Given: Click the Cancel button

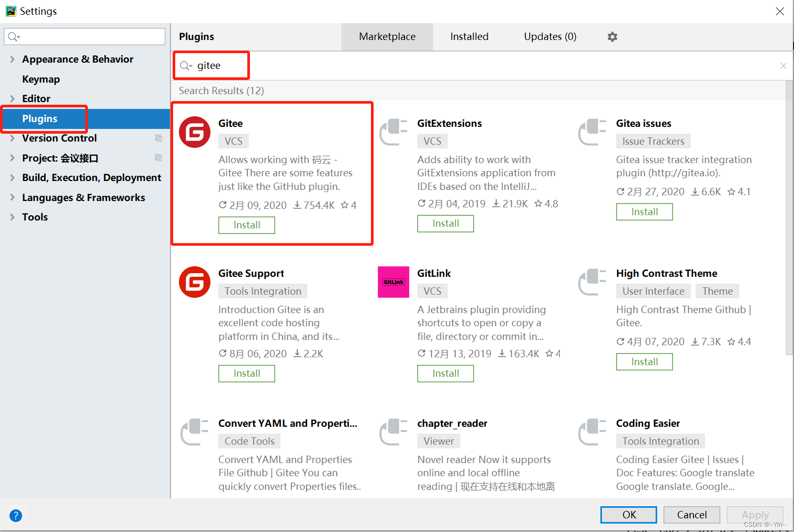Looking at the screenshot, I should click(x=692, y=515).
